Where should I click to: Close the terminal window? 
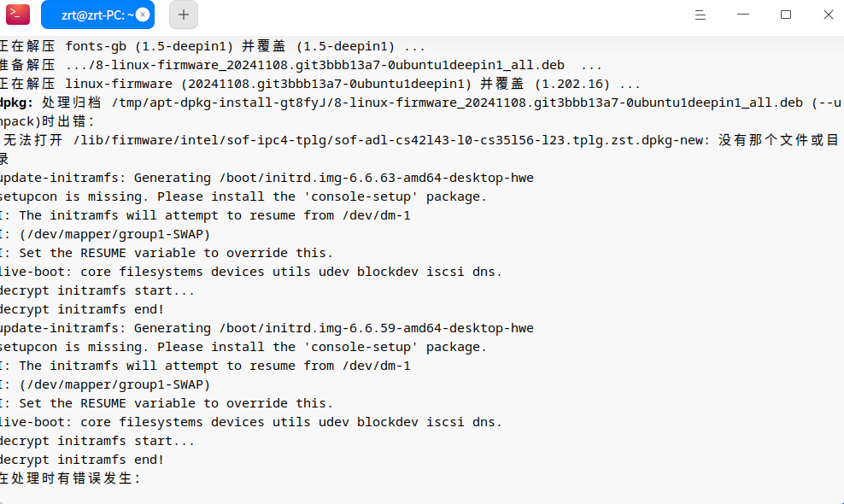(x=829, y=15)
